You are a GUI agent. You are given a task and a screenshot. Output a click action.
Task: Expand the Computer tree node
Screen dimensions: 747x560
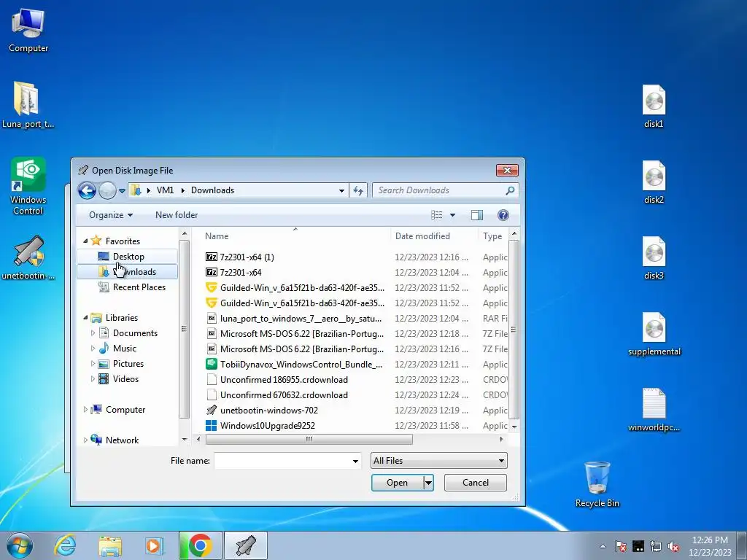(x=85, y=410)
